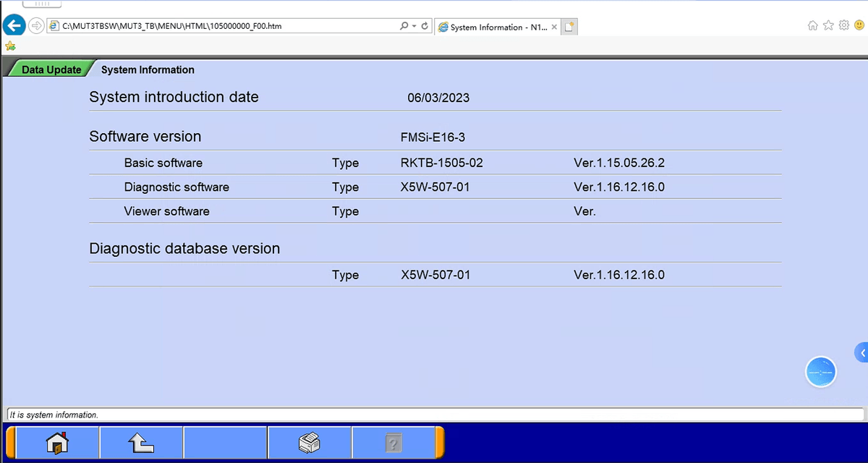Open the browser home page icon

tap(812, 25)
